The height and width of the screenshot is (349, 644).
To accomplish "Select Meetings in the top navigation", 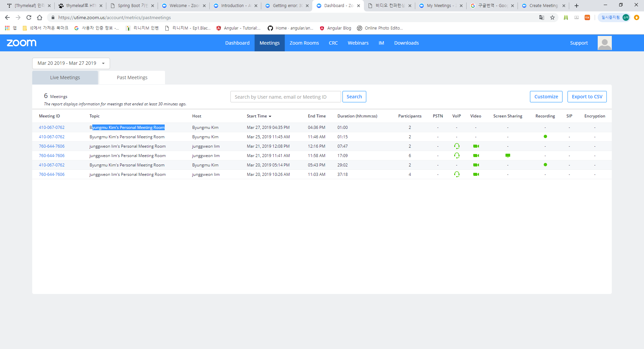I will pos(270,43).
